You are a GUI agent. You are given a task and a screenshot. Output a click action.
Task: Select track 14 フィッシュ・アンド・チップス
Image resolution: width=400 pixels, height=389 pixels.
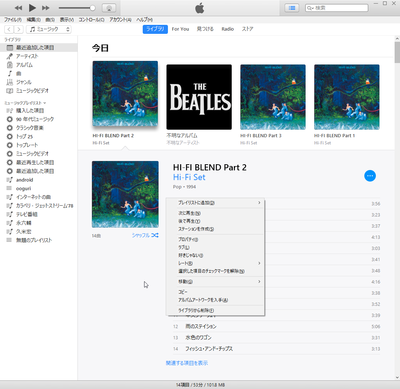point(276,349)
